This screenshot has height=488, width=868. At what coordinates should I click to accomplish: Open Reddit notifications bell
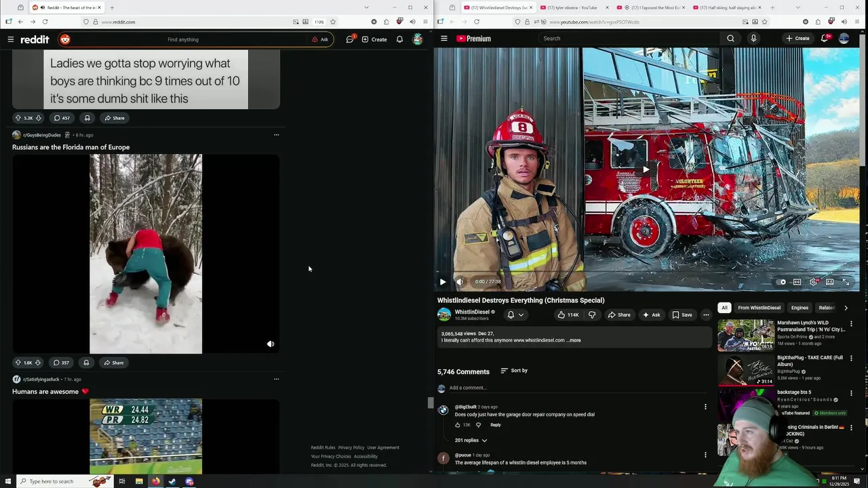coord(399,39)
